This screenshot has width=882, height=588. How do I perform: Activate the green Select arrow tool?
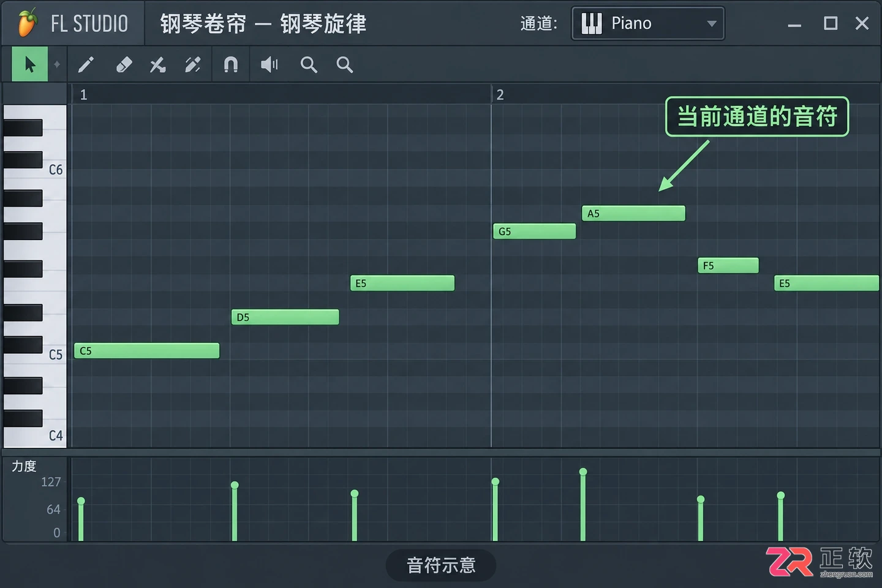29,64
